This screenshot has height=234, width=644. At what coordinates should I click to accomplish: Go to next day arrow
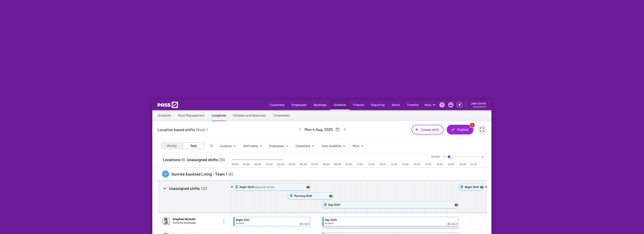pos(345,130)
